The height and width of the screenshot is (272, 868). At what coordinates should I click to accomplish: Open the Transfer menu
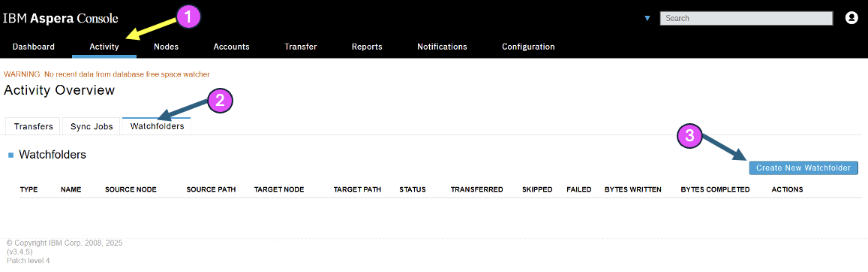pyautogui.click(x=301, y=47)
